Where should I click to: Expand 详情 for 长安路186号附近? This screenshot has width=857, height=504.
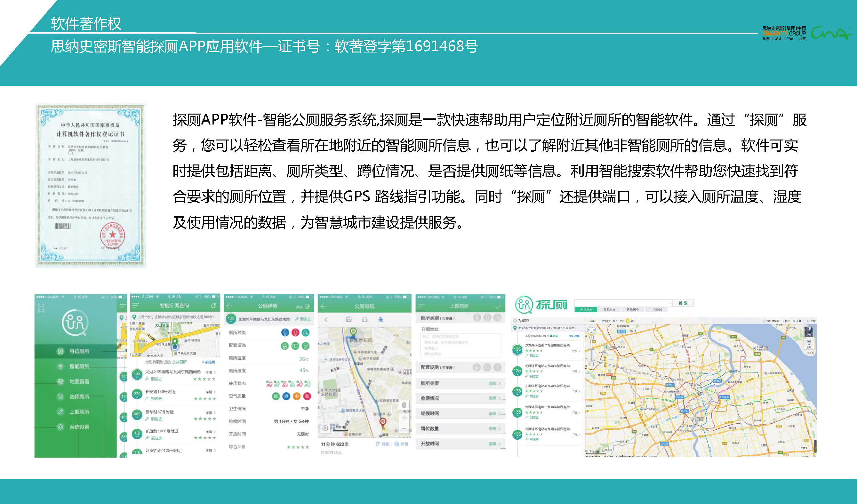210,392
